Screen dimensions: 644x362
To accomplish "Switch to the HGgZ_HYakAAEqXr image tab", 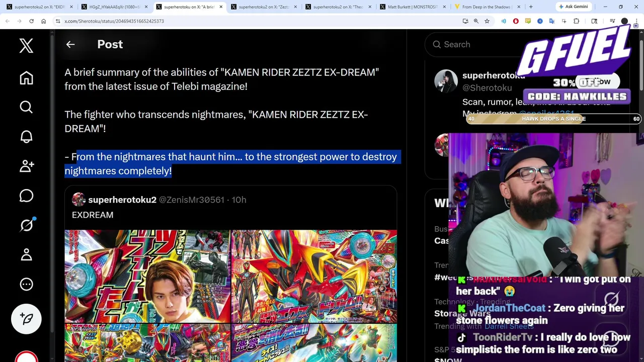I will [x=114, y=7].
